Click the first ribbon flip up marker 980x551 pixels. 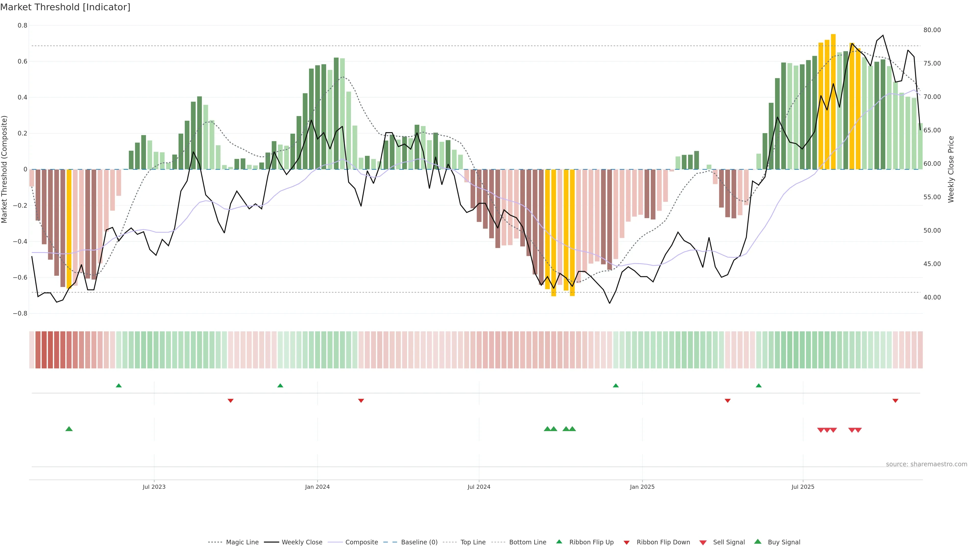(119, 386)
